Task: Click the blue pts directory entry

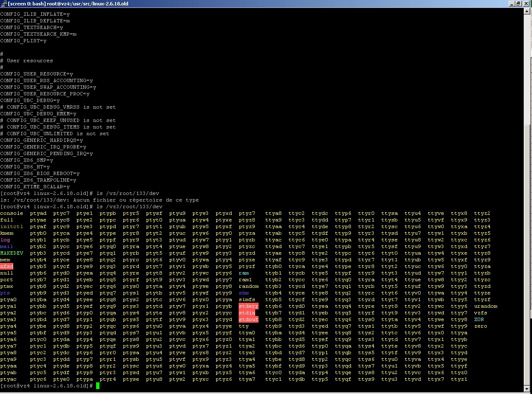Action: coord(5,293)
